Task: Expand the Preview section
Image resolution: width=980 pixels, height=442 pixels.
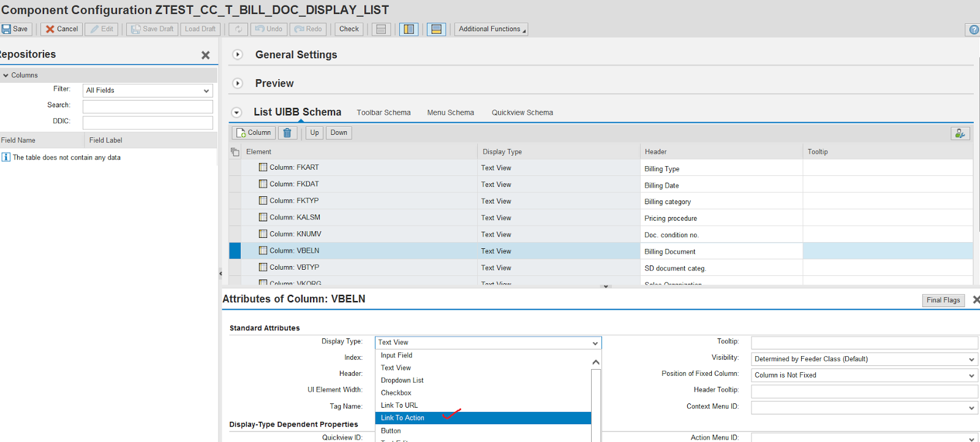Action: click(x=238, y=83)
